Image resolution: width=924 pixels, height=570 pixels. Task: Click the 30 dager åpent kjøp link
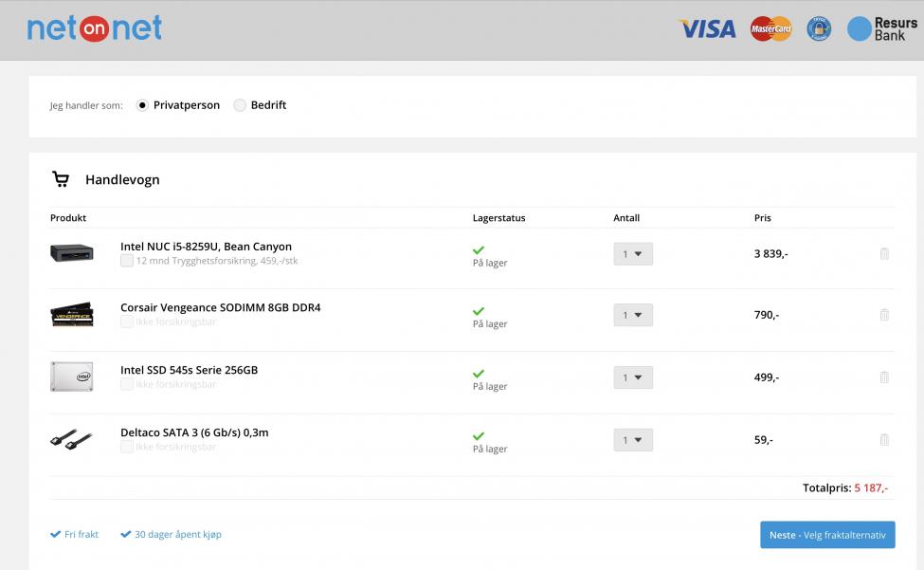pos(178,534)
